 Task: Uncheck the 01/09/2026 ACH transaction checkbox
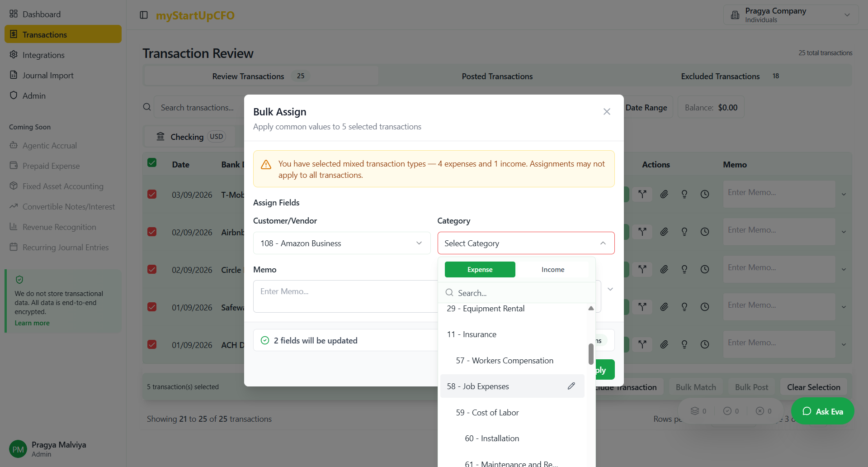tap(152, 344)
